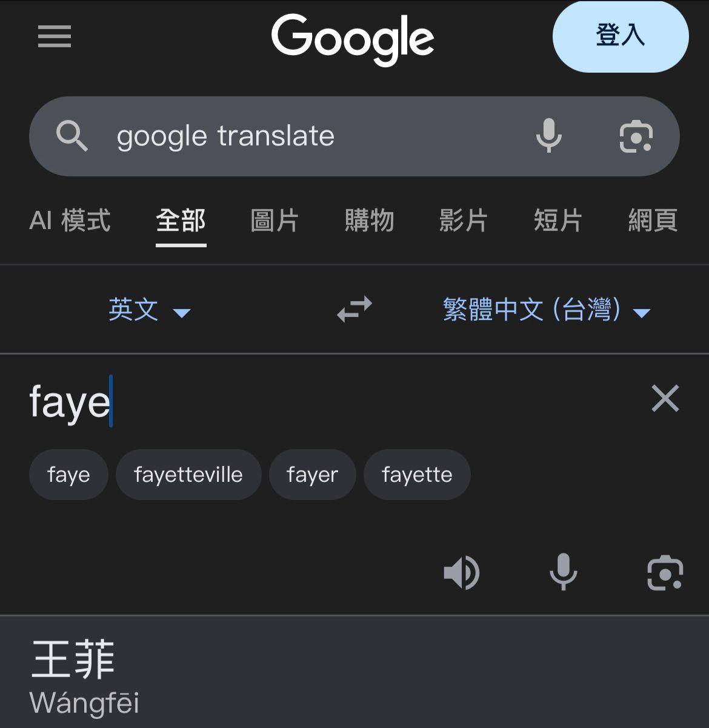The height and width of the screenshot is (728, 709).
Task: Pick the fayette suggestion chip
Action: click(x=417, y=475)
